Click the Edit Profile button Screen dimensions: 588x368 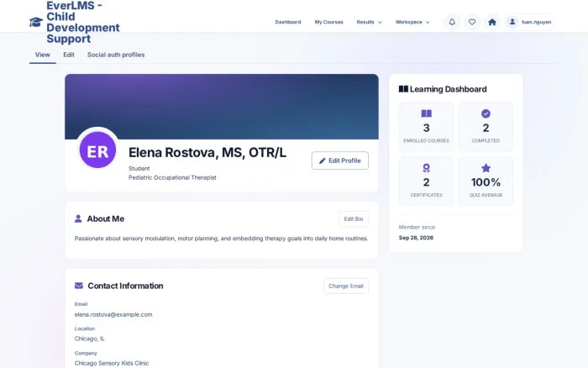tap(339, 160)
